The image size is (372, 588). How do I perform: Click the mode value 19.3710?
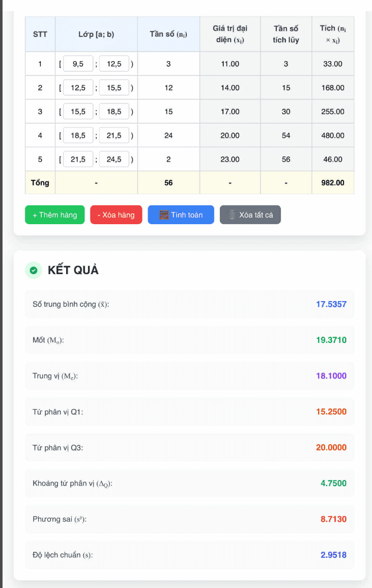331,340
